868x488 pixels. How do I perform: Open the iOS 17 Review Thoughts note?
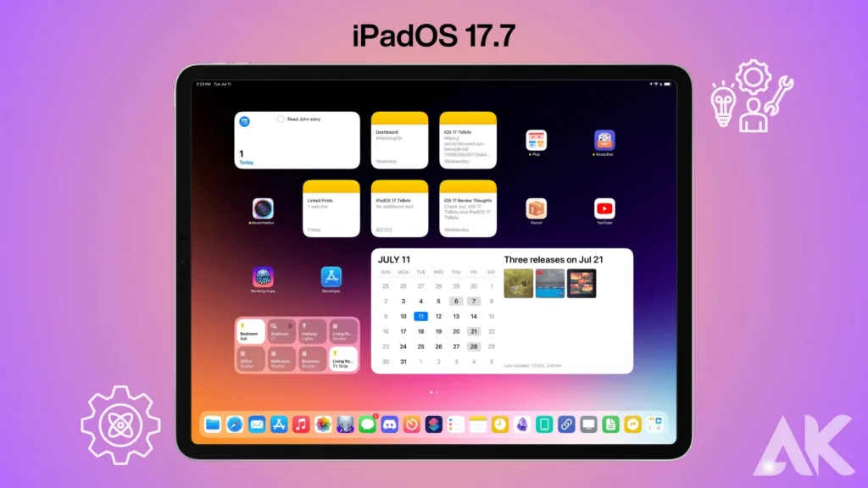coord(468,208)
